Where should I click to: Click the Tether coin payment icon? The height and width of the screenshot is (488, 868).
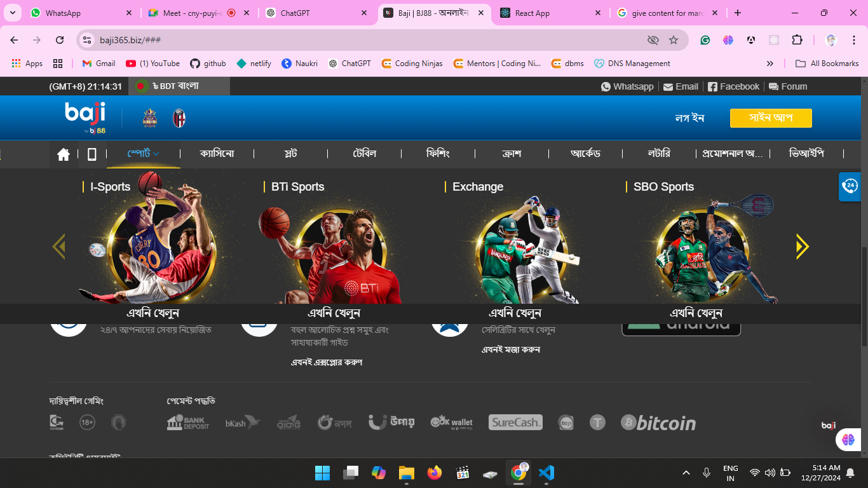[x=597, y=423]
